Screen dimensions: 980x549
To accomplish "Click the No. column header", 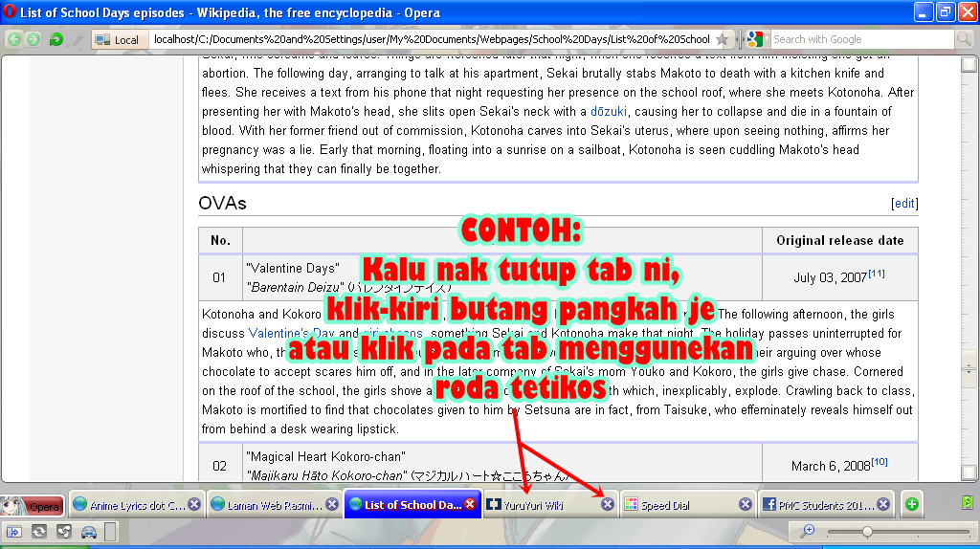I will click(221, 240).
